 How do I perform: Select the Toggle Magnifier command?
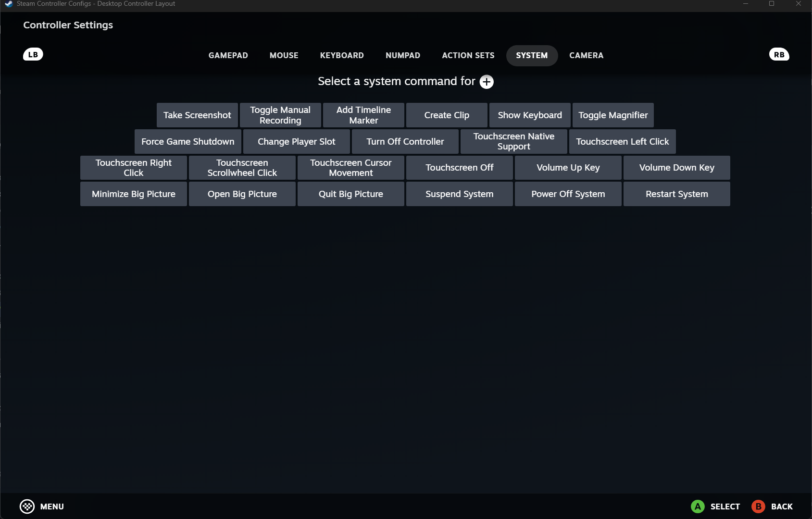[x=613, y=115]
